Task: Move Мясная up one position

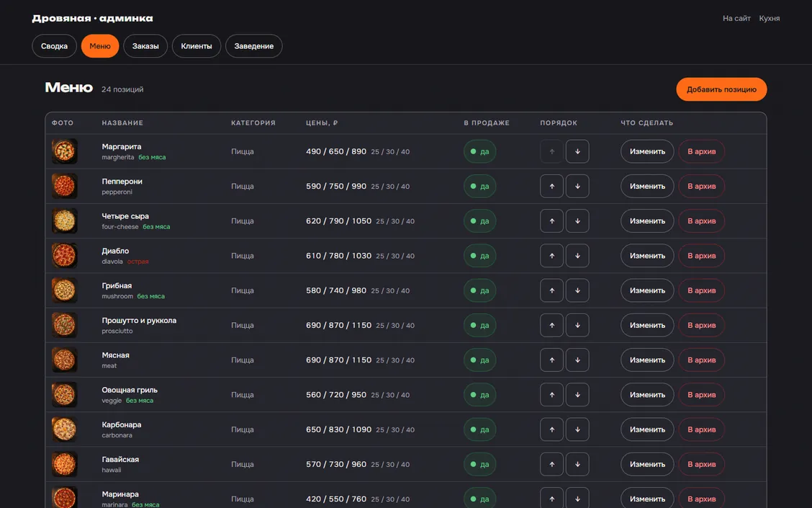Action: click(551, 360)
